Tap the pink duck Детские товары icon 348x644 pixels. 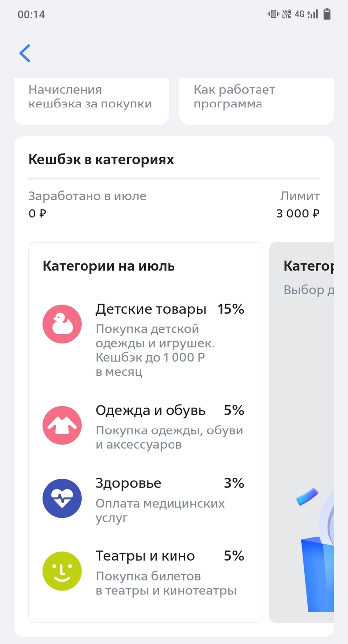62,324
